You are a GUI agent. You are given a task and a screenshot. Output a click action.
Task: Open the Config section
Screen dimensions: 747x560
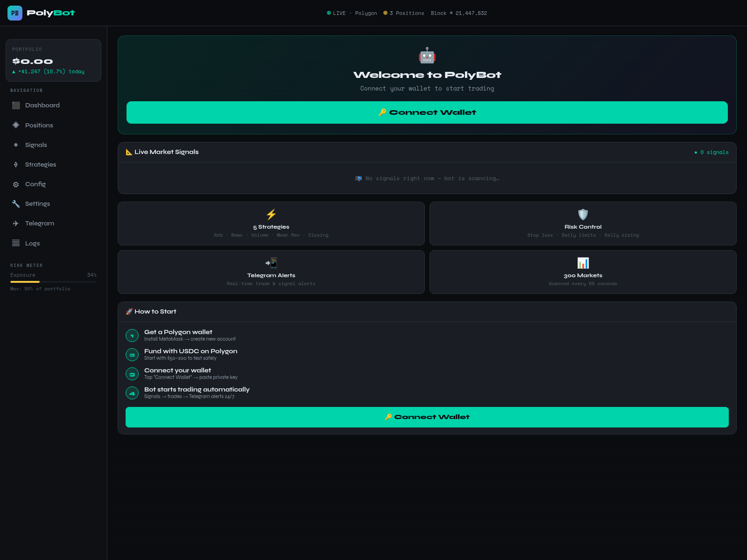coord(53,184)
